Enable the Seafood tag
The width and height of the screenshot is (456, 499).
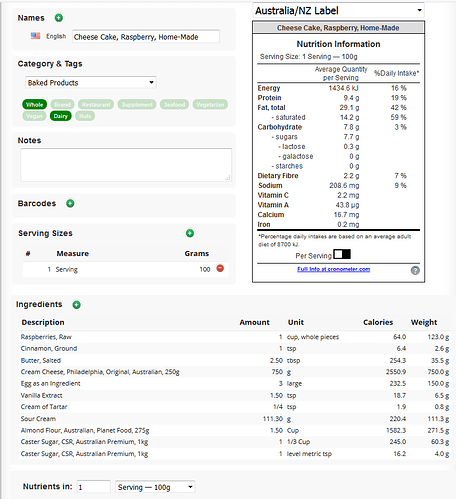pyautogui.click(x=174, y=105)
